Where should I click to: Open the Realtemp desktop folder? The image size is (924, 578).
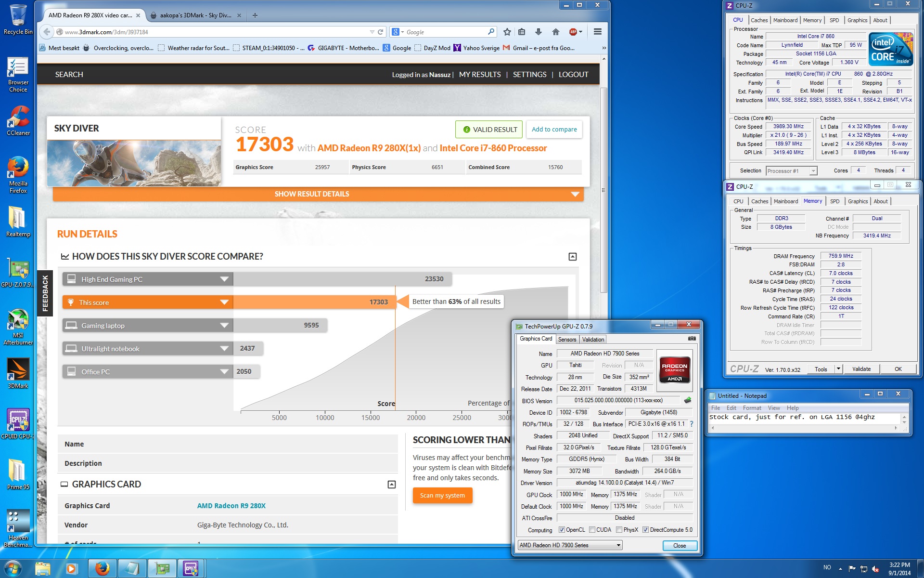click(18, 222)
